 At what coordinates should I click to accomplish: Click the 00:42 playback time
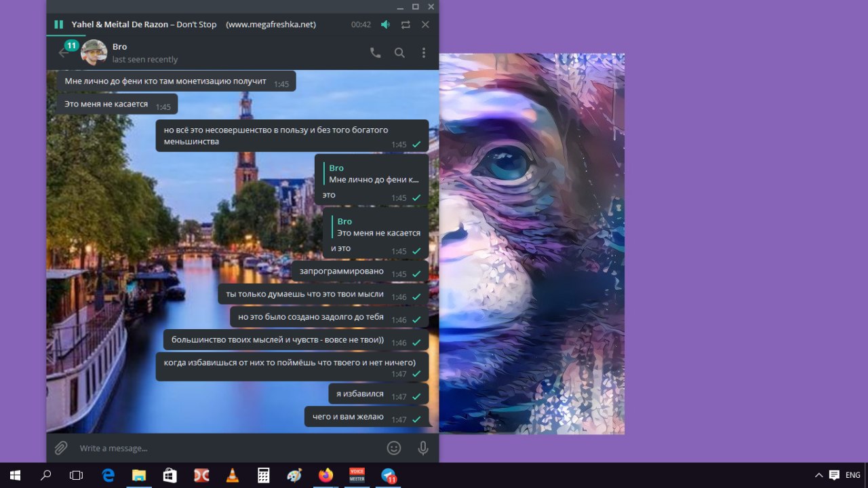click(361, 24)
